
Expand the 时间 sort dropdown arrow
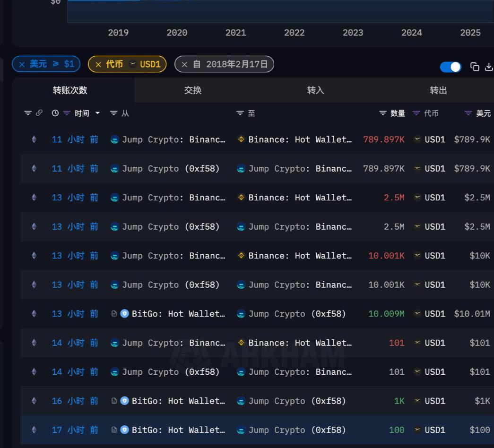[98, 113]
